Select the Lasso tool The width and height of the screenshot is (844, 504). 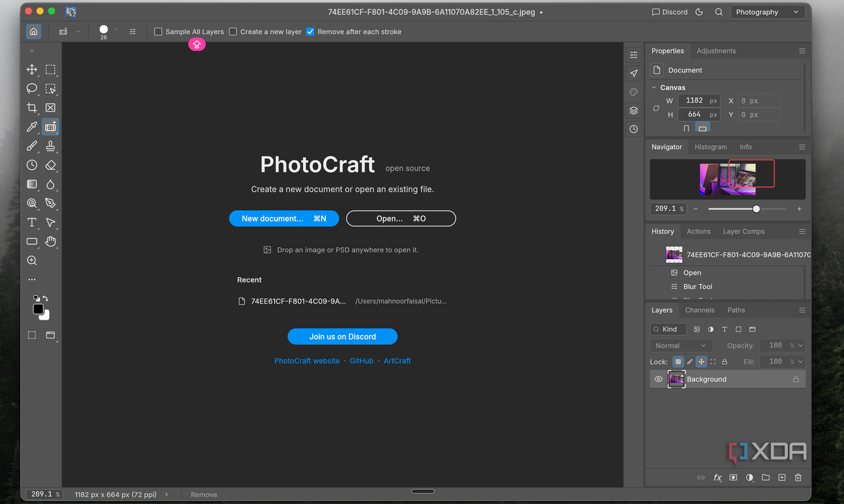[32, 89]
